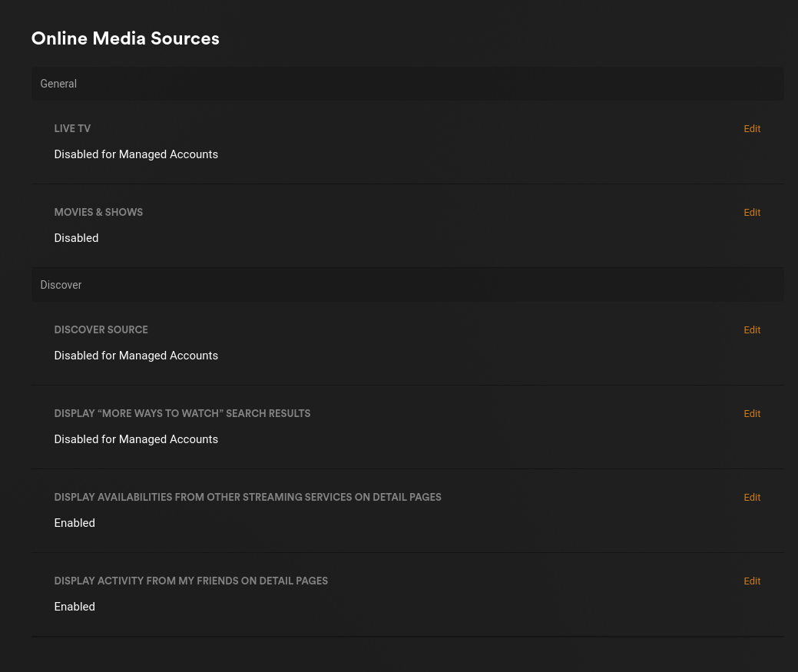The height and width of the screenshot is (672, 798).
Task: Edit the MORE WAYS TO WATCH search results setting
Action: click(x=752, y=413)
